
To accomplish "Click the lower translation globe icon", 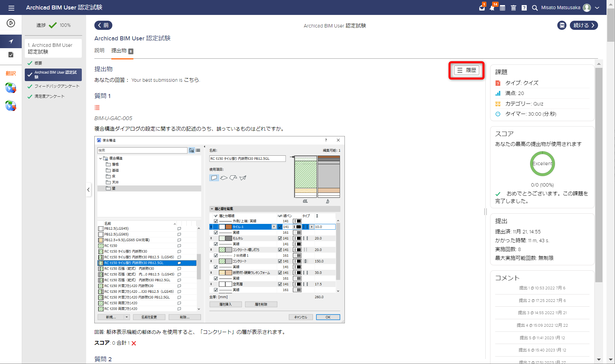I will point(11,106).
